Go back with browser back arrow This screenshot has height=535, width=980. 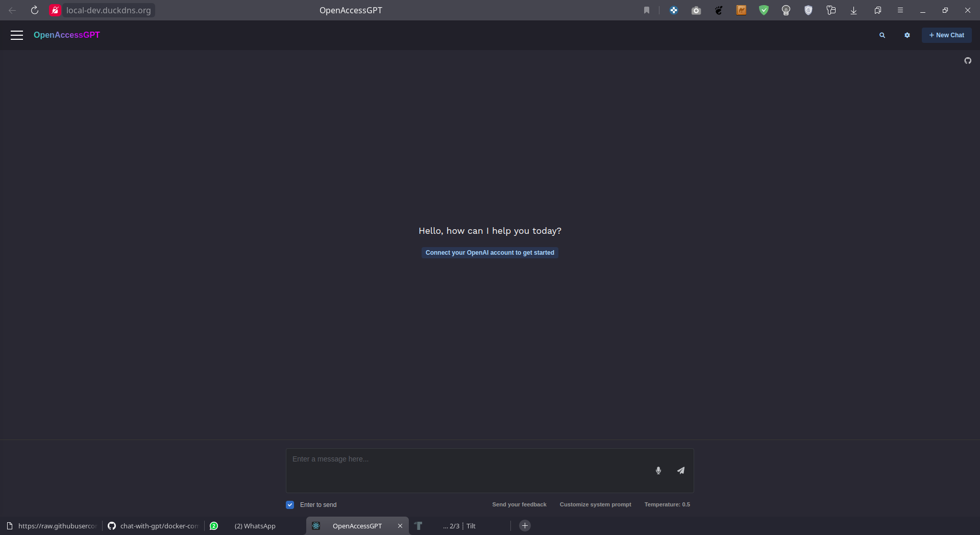(x=12, y=10)
